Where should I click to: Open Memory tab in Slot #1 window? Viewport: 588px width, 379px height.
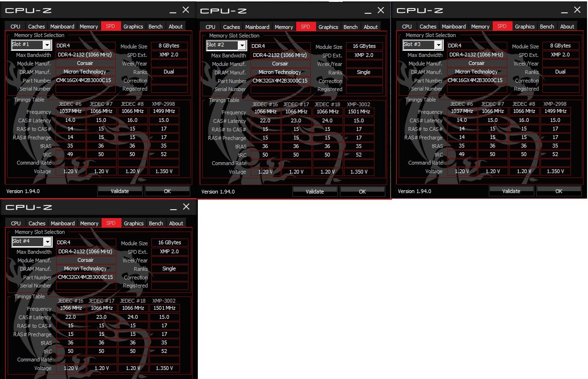click(x=89, y=27)
